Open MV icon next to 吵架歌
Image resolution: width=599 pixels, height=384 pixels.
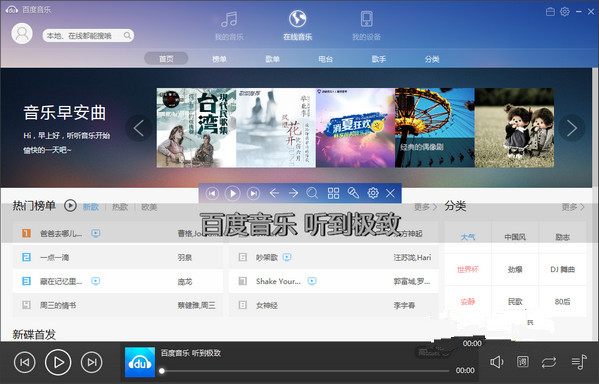click(287, 257)
